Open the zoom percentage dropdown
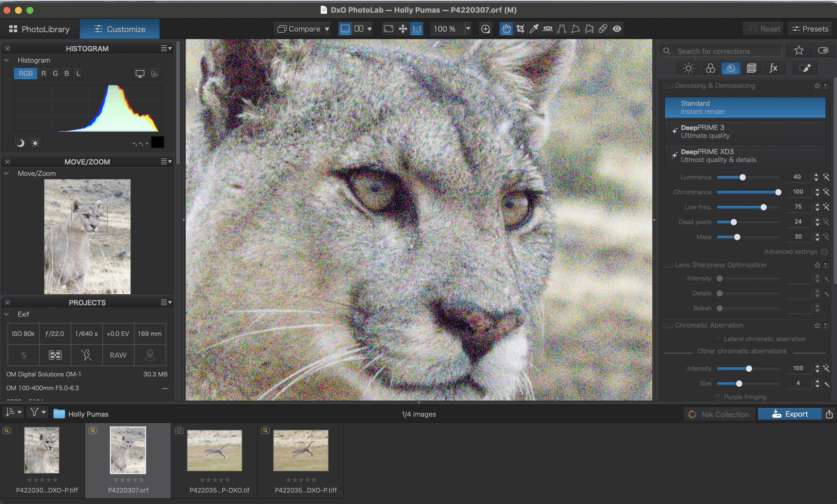The height and width of the screenshot is (504, 837). (468, 29)
